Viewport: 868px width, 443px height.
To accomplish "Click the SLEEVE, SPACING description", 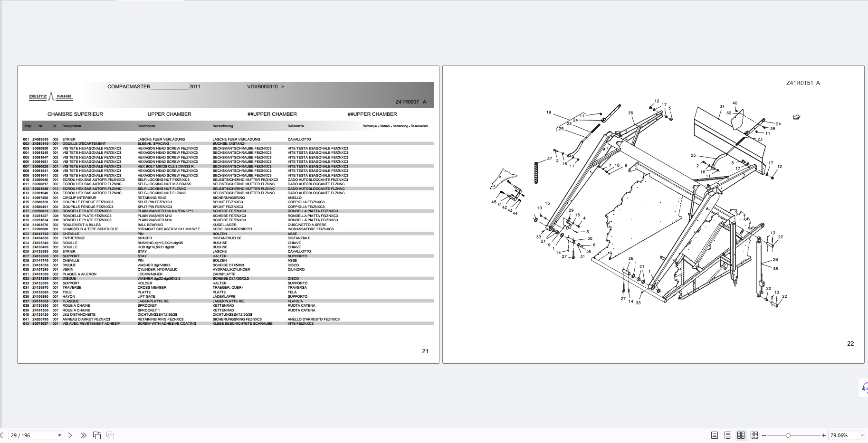I will pyautogui.click(x=153, y=144).
